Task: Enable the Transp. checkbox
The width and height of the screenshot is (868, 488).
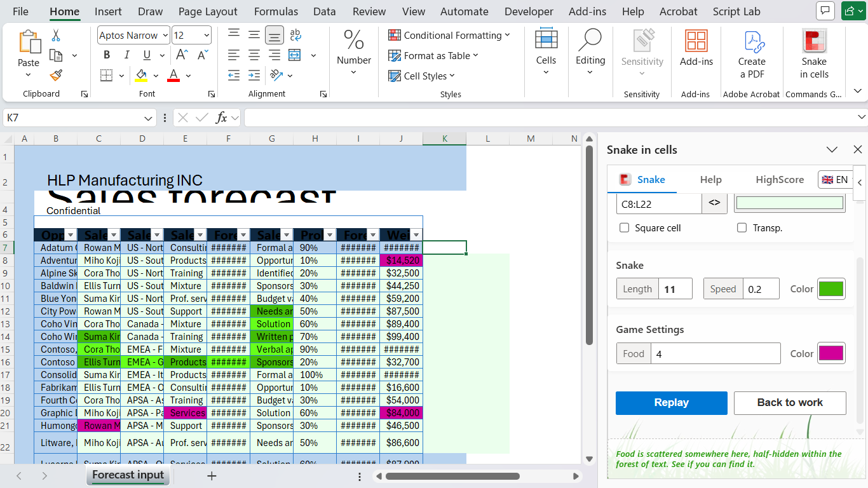Action: 742,227
